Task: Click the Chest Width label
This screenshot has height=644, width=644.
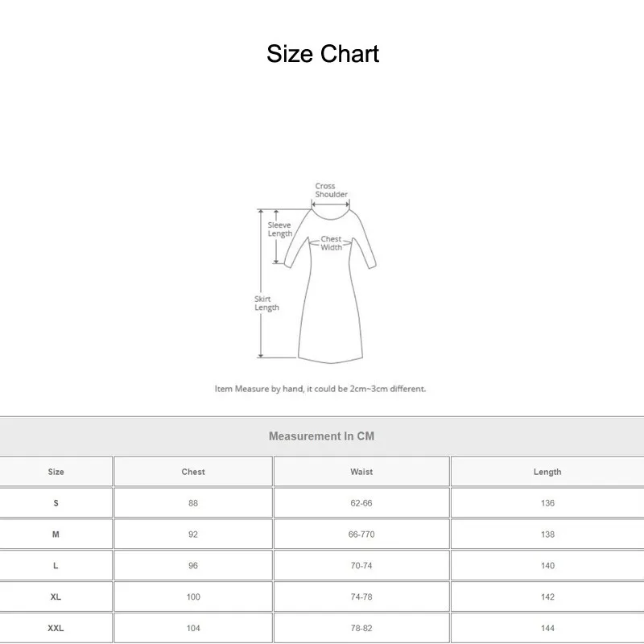Action: point(331,243)
